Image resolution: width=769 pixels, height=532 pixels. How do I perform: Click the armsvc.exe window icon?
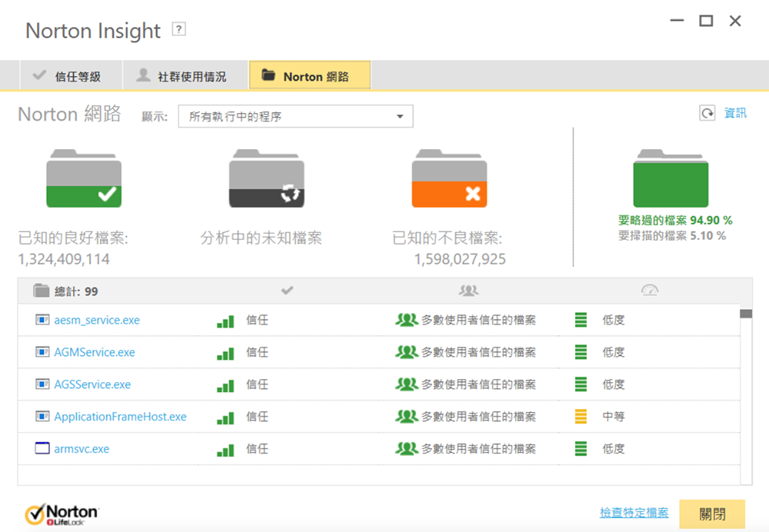point(42,449)
